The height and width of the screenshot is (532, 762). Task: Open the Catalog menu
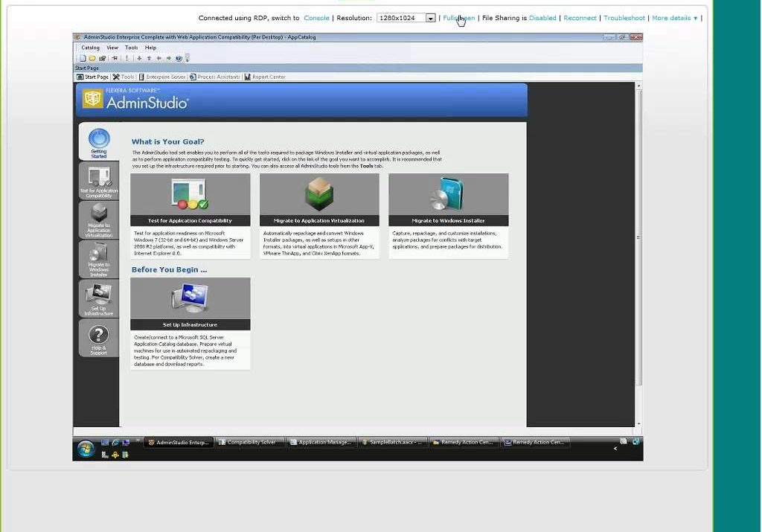[x=90, y=48]
